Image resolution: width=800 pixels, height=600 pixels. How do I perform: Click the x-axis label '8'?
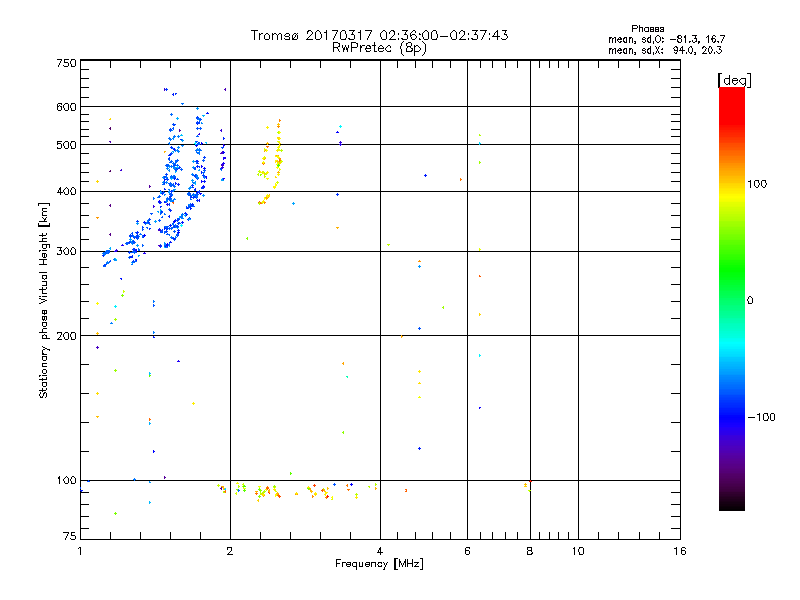click(530, 551)
